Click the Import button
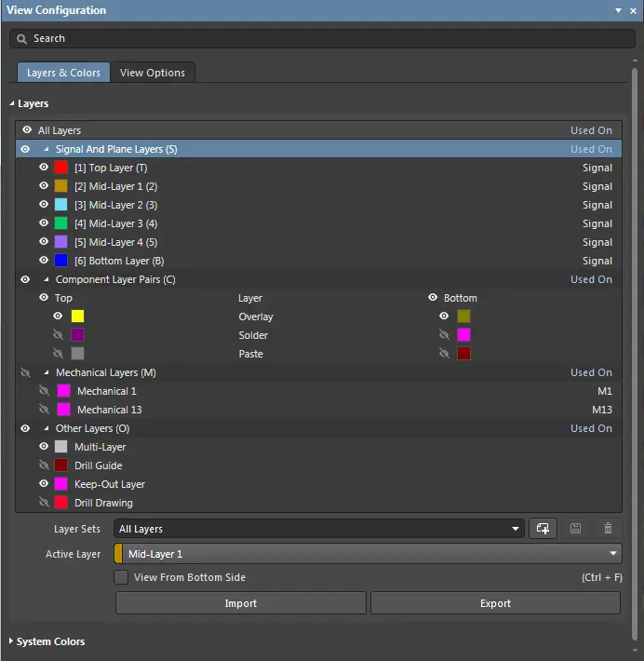Viewport: 644px width, 661px height. (x=241, y=603)
